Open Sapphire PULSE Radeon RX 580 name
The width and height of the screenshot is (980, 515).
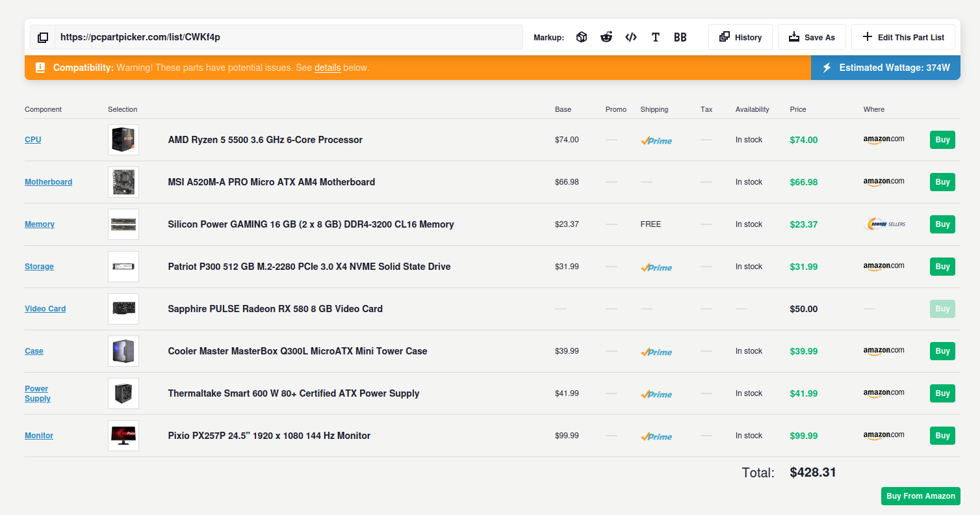(x=276, y=309)
